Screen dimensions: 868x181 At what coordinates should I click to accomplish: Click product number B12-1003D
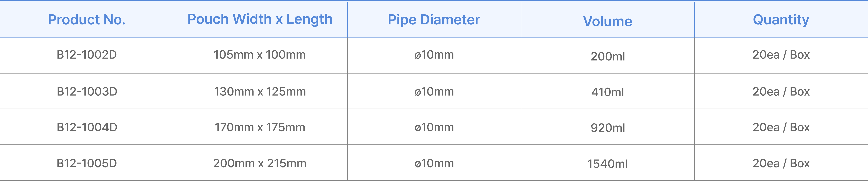click(x=87, y=91)
